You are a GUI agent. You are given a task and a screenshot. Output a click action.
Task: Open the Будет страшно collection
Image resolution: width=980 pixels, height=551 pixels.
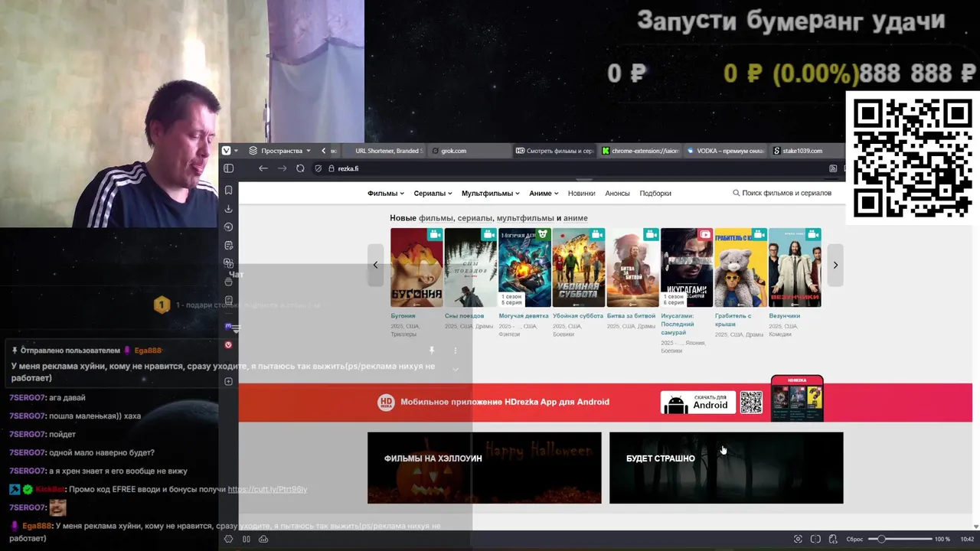726,468
